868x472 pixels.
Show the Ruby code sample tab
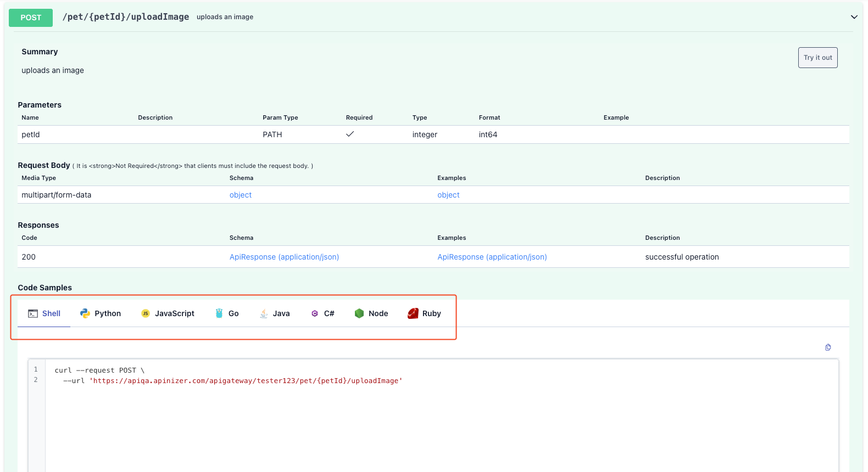pyautogui.click(x=431, y=313)
